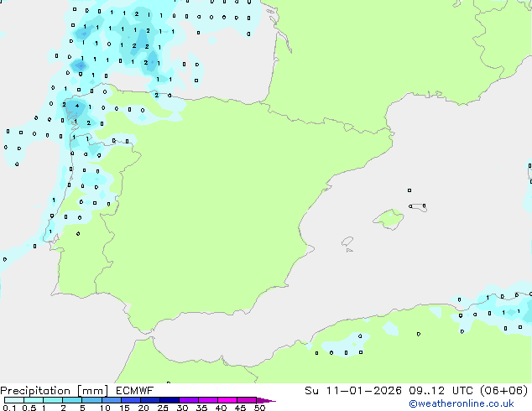This screenshot has height=411, width=532.
Task: Select the legend swatch between 2 and 5
Action: [72, 400]
